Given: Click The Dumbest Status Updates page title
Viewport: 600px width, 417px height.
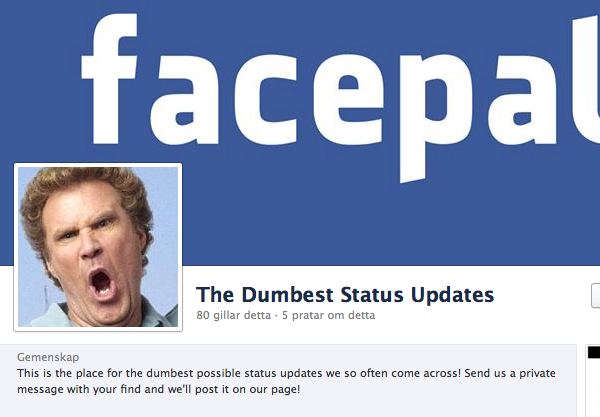Looking at the screenshot, I should point(345,295).
